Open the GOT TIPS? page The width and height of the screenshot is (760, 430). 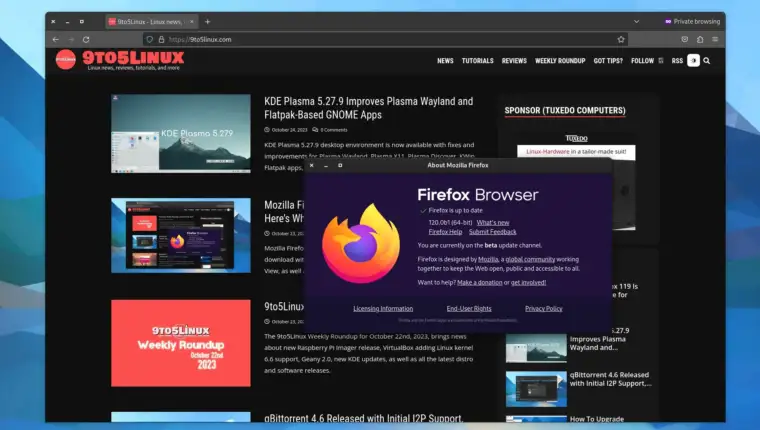click(x=608, y=61)
